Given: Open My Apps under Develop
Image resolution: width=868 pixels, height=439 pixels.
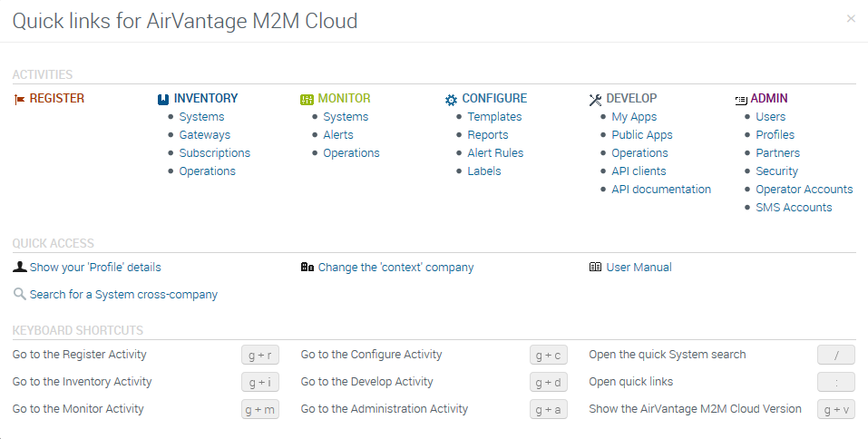Looking at the screenshot, I should 634,117.
